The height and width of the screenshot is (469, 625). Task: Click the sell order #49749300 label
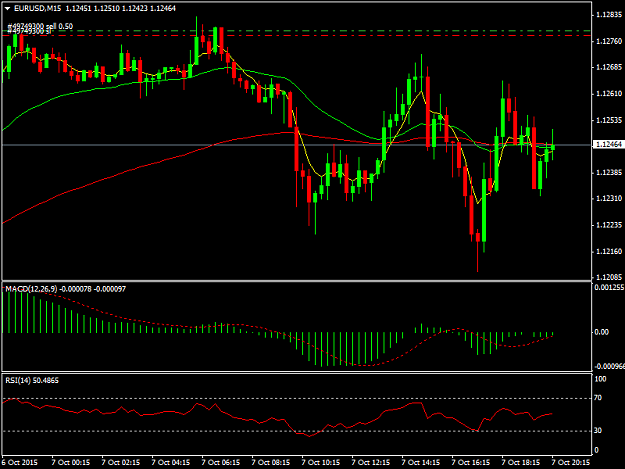[x=40, y=26]
